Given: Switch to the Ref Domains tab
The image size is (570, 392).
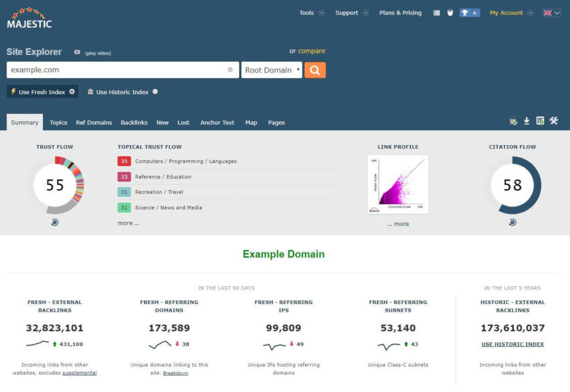Looking at the screenshot, I should [x=93, y=122].
